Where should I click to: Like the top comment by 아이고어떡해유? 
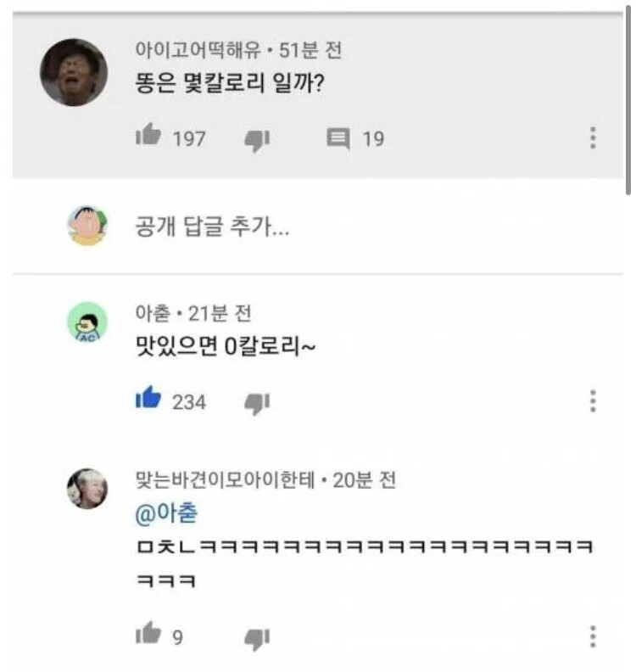click(148, 137)
